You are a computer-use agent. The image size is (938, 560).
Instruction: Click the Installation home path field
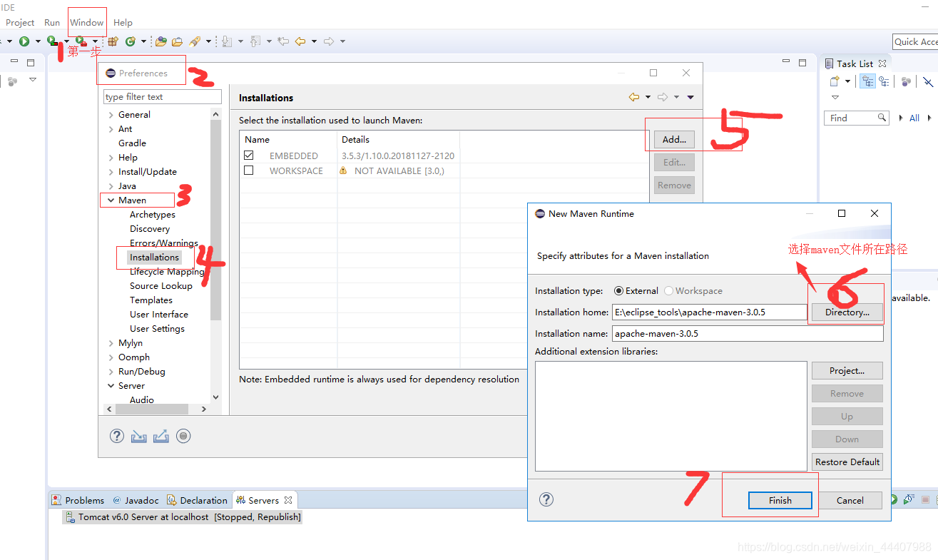[710, 312]
